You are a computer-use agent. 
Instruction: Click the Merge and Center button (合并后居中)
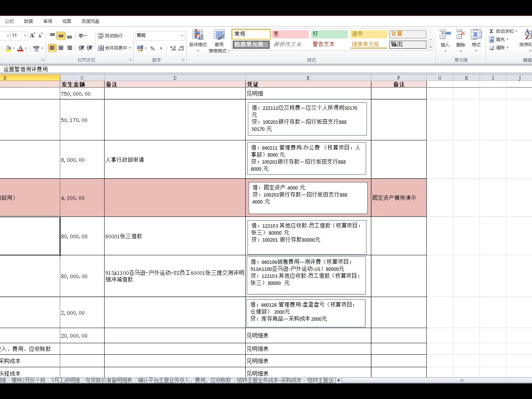112,48
